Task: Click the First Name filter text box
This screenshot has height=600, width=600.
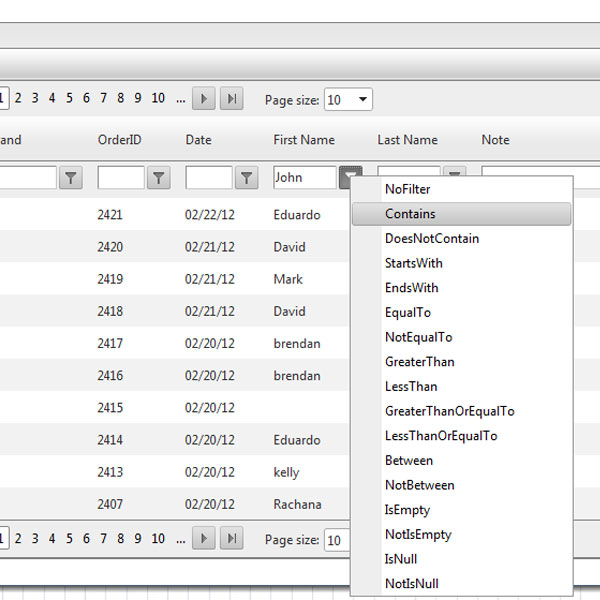Action: 304,178
